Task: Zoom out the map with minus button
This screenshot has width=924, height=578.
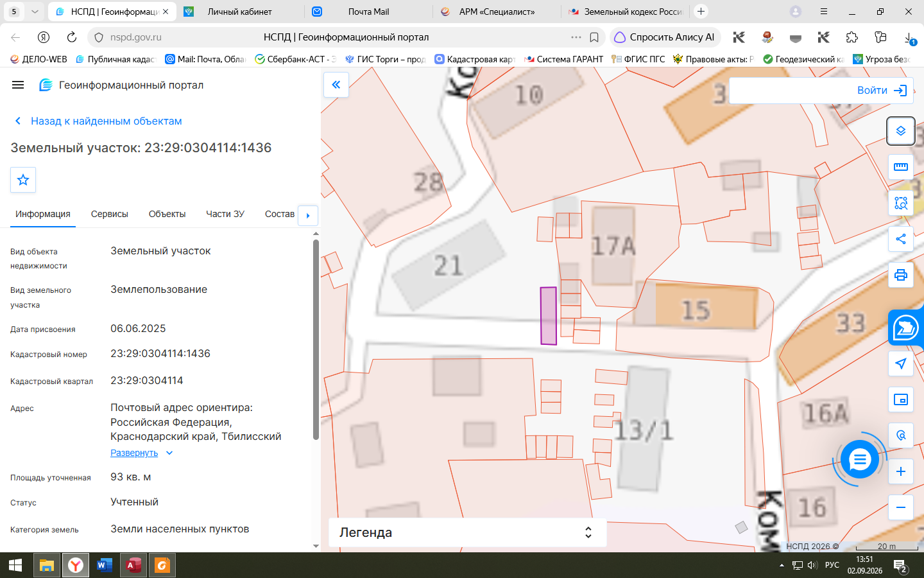Action: [901, 507]
